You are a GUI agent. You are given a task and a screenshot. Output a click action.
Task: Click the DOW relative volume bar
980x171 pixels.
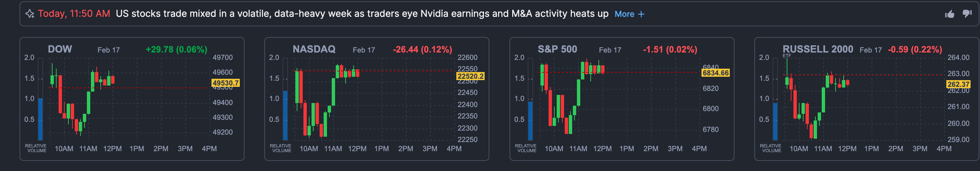point(40,118)
